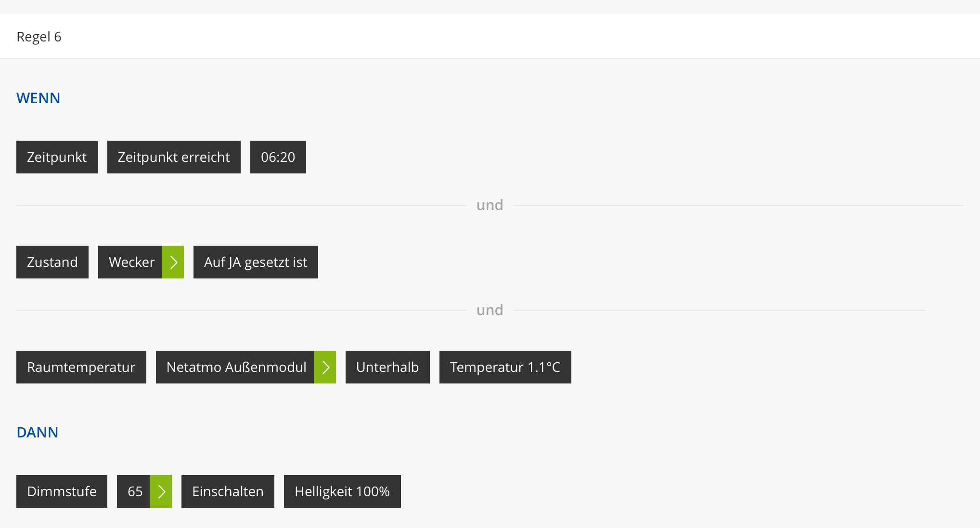Select the Wecker state block
The image size is (980, 528).
[x=130, y=262]
